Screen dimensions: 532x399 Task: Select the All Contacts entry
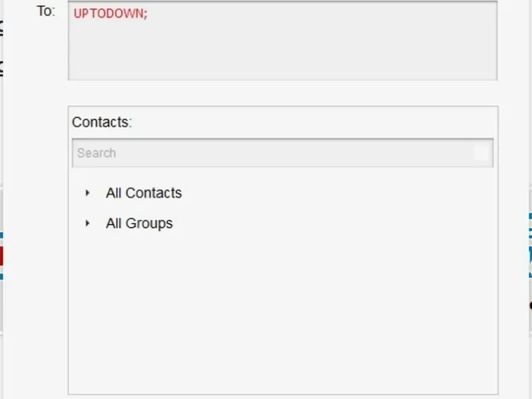(x=144, y=193)
